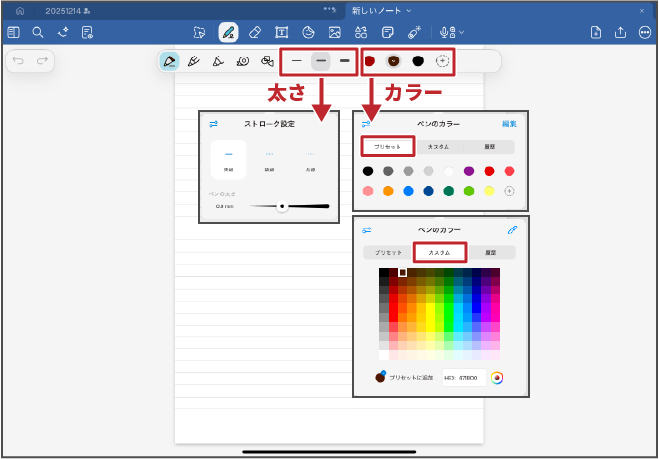Expand the microphone options chevron
The image size is (659, 459).
[x=462, y=32]
